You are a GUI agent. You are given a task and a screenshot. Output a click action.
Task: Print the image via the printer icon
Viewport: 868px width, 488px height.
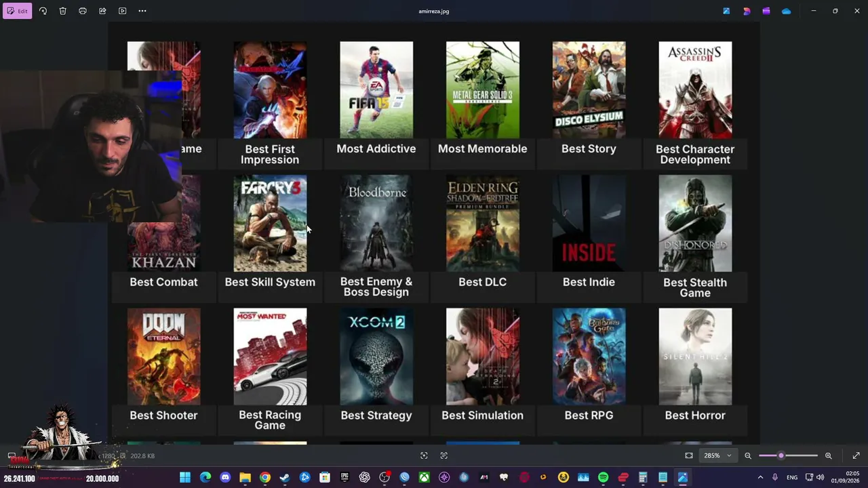tap(83, 11)
